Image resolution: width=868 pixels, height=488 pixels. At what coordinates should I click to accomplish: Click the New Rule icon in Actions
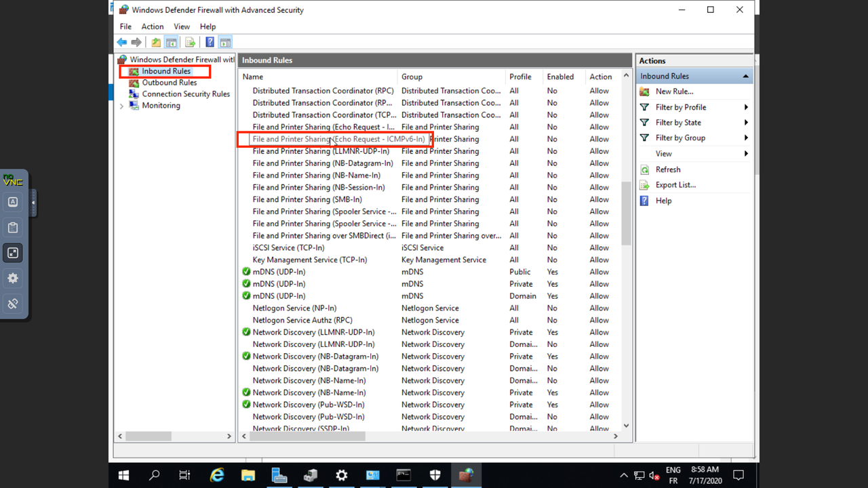pos(645,91)
